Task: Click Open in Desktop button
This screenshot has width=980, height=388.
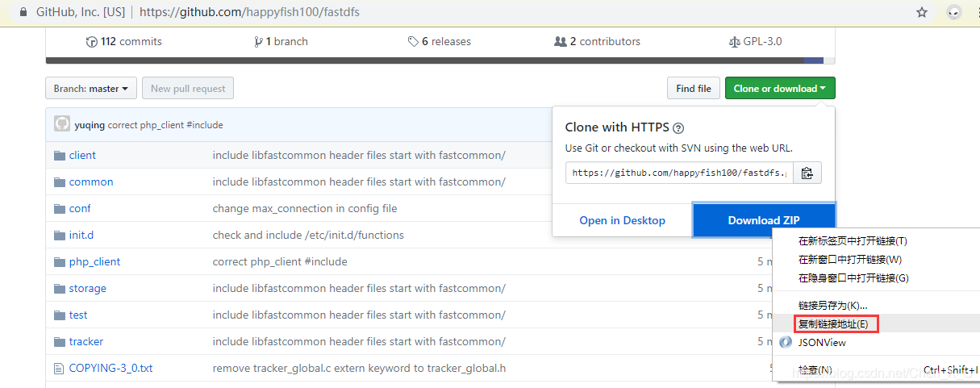Action: 623,220
